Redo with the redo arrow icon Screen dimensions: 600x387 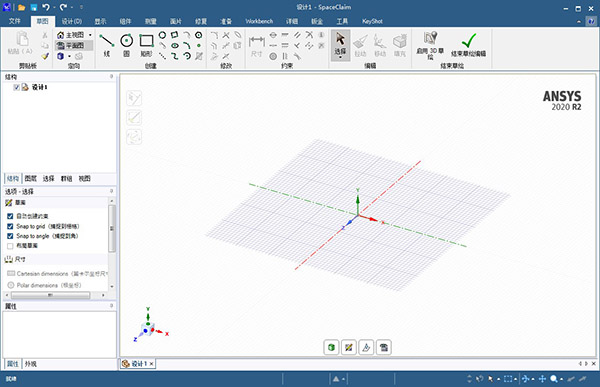click(63, 7)
